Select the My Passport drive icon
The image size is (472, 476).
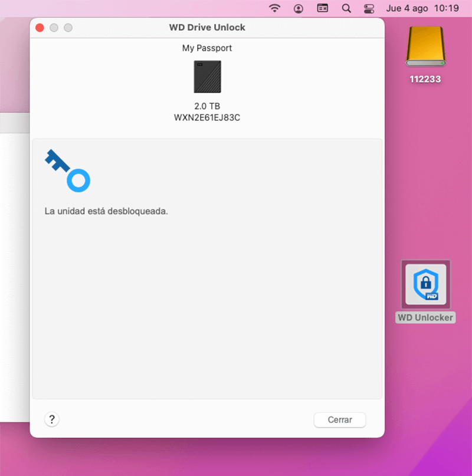208,77
